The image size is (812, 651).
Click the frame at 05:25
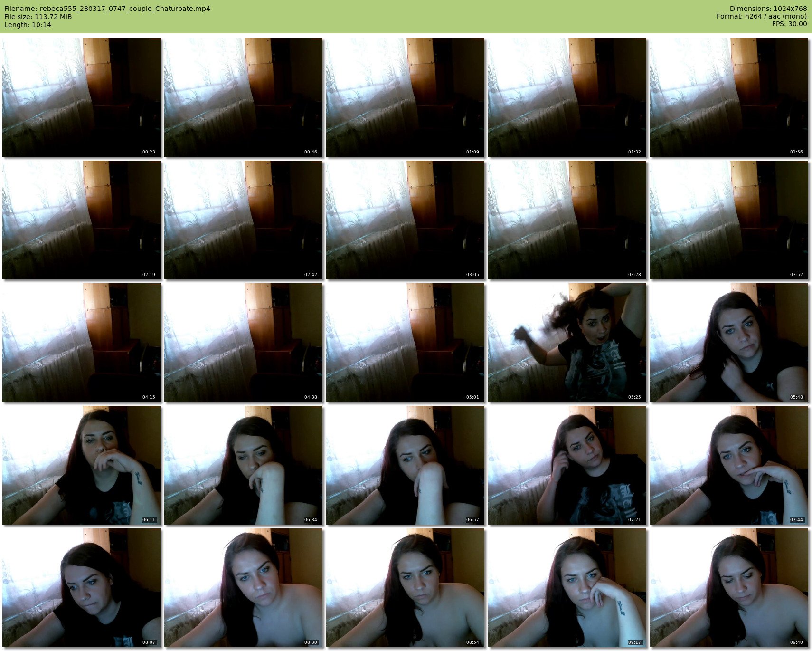567,343
